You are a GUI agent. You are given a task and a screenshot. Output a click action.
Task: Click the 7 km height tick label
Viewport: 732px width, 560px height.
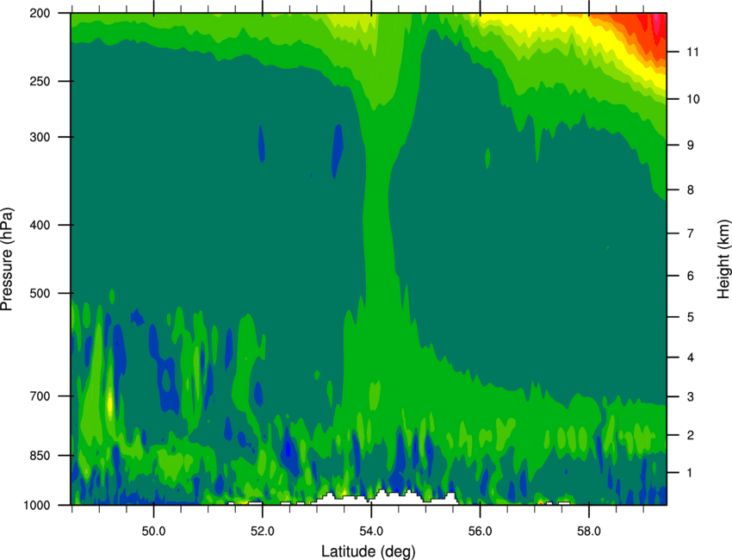click(x=691, y=233)
